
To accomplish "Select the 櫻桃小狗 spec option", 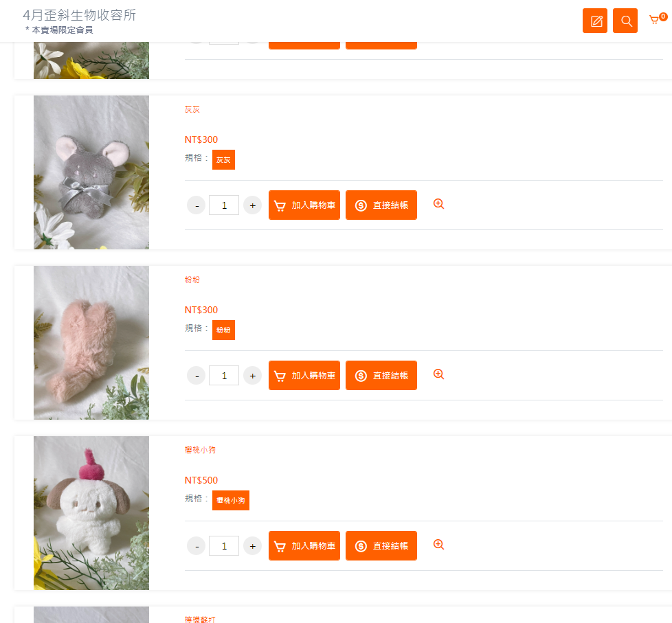I will [x=231, y=501].
